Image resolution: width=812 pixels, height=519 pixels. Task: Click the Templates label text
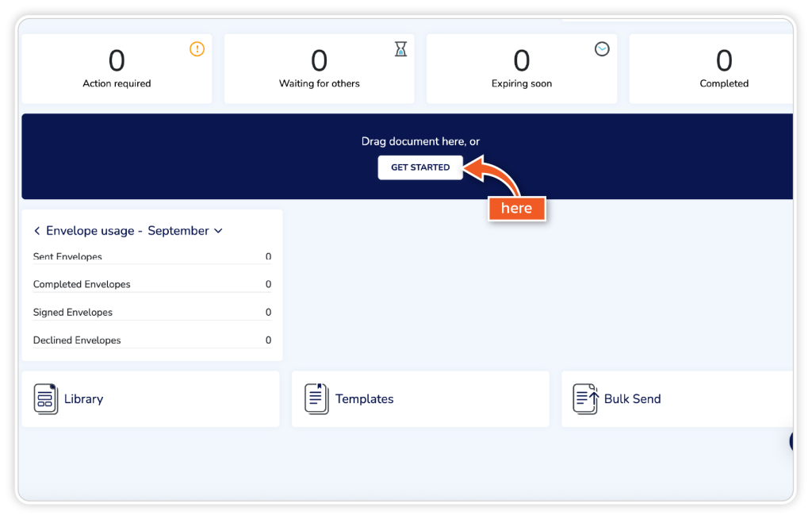point(364,399)
